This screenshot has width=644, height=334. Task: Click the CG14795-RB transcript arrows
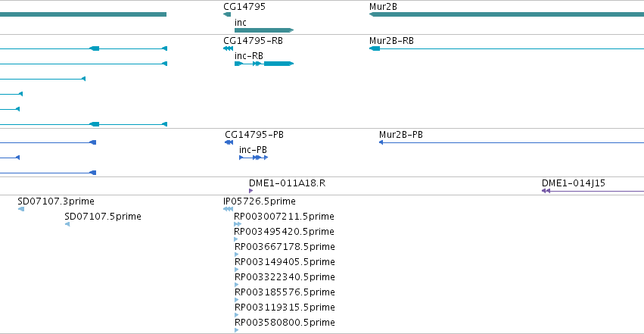pyautogui.click(x=228, y=48)
